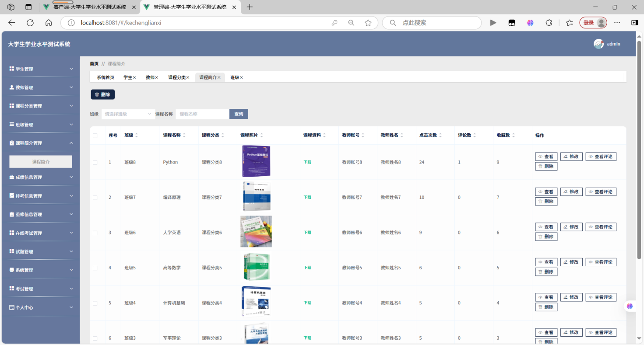
Task: Click 删除 for 高等数学 row
Action: (546, 272)
